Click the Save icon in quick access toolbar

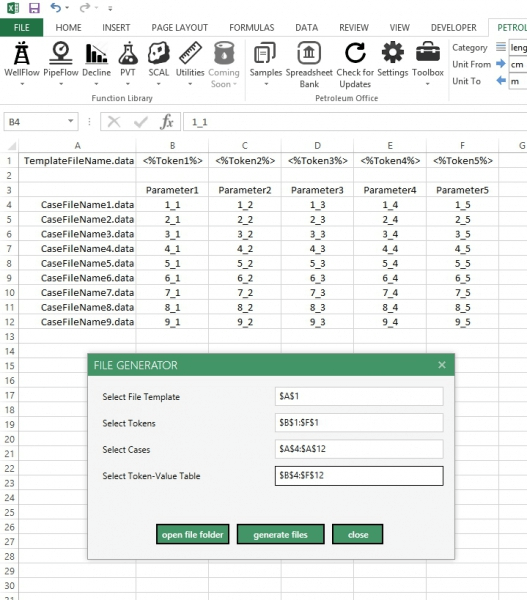coord(34,8)
